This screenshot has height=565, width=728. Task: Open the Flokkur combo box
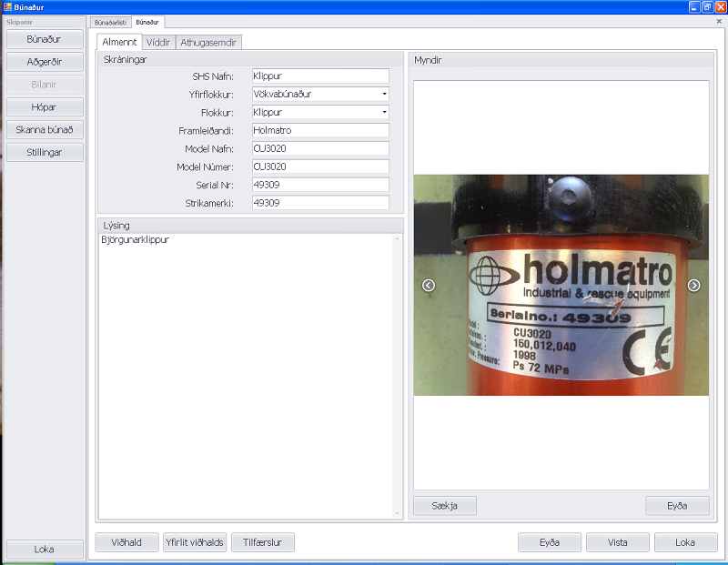[x=384, y=113]
